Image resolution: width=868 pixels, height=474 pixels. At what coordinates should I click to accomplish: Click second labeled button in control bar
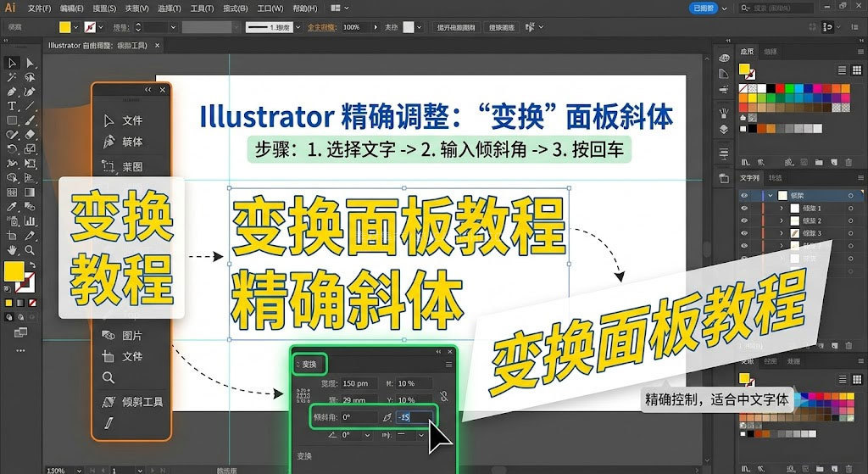pos(501,27)
